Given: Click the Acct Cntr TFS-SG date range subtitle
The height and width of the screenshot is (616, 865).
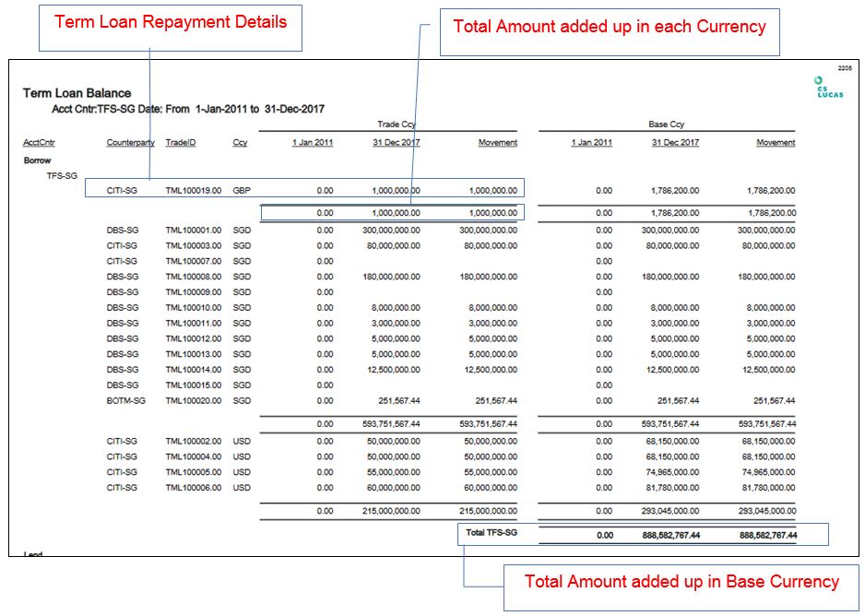Looking at the screenshot, I should pyautogui.click(x=187, y=109).
